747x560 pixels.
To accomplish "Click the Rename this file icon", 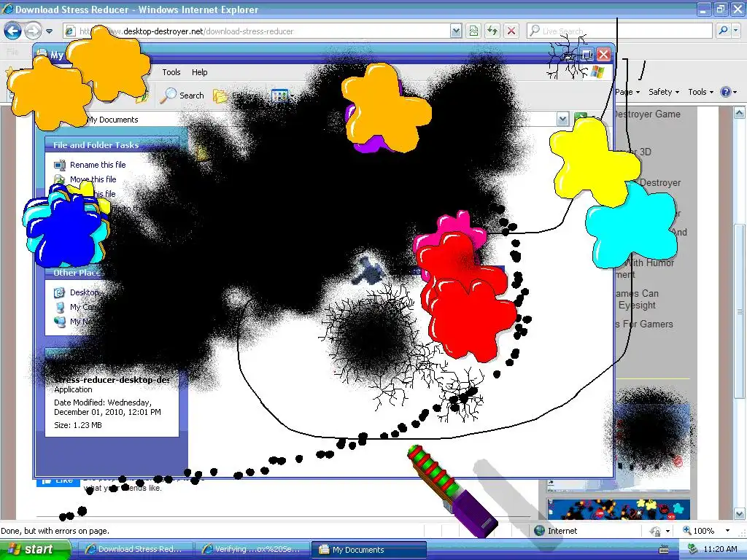I will tap(60, 166).
